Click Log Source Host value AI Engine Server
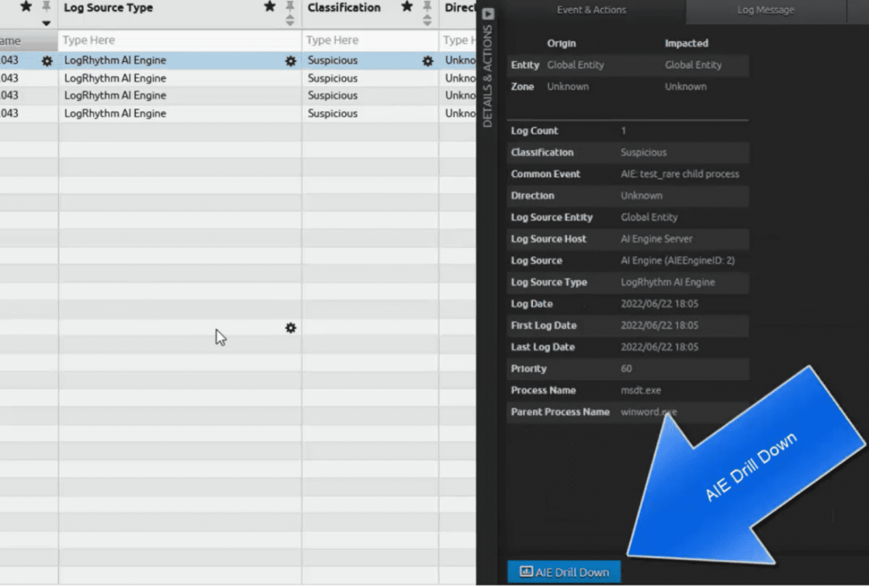 (x=656, y=239)
